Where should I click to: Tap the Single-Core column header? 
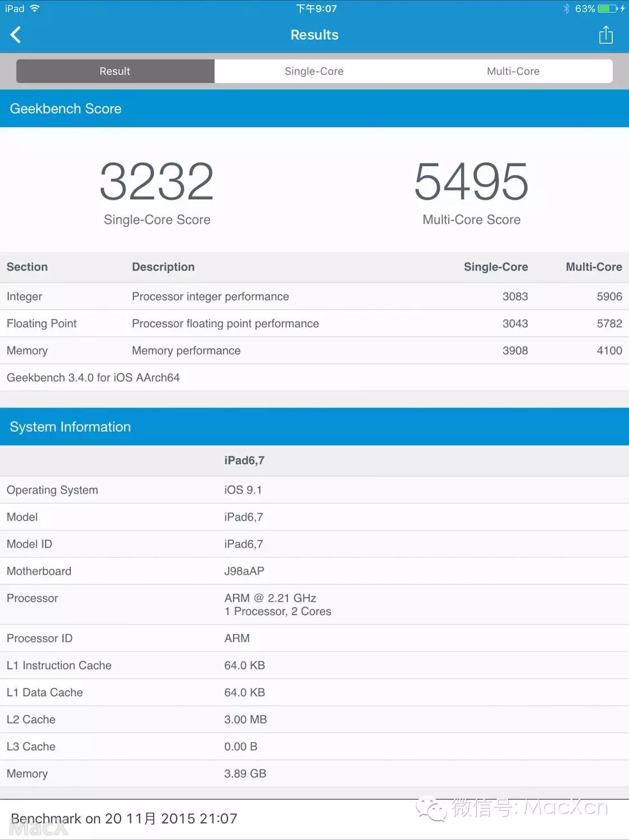point(496,267)
